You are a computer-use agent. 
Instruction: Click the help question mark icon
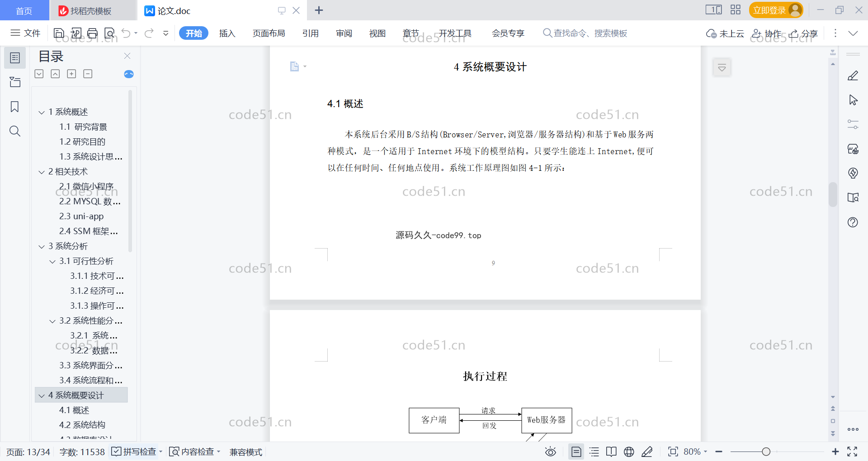[853, 222]
